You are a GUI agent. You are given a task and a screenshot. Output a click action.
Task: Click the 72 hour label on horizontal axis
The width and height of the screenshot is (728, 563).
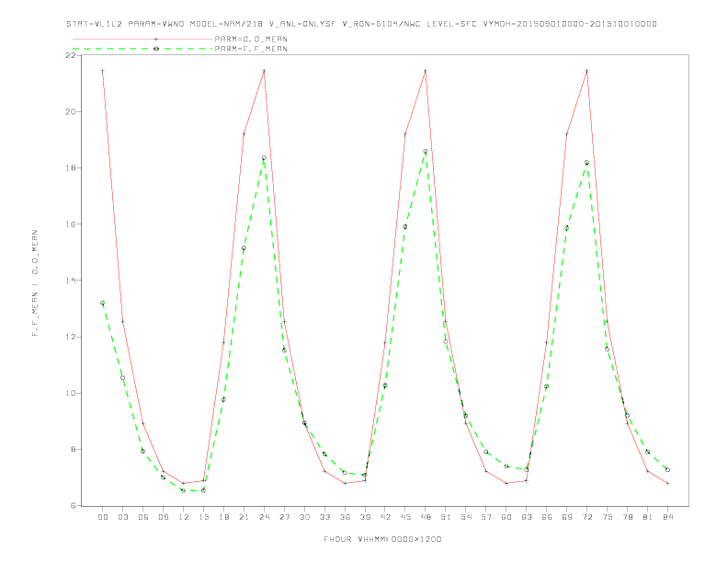(x=586, y=517)
